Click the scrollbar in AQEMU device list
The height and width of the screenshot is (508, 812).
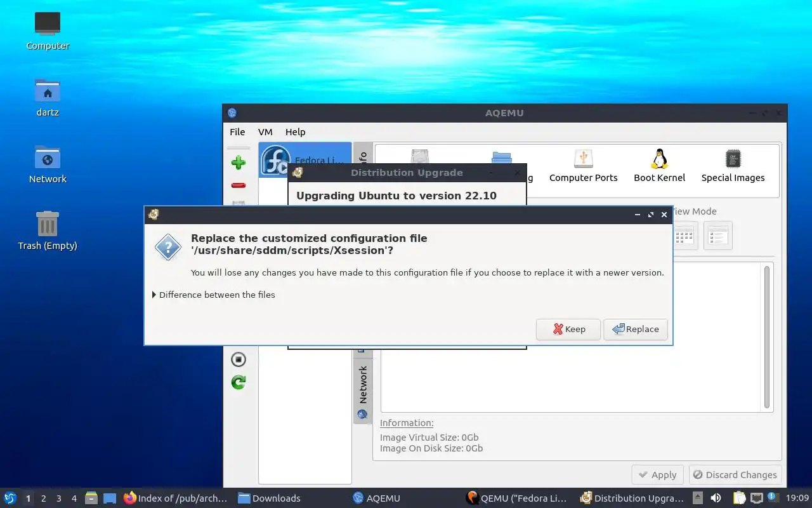pyautogui.click(x=767, y=337)
